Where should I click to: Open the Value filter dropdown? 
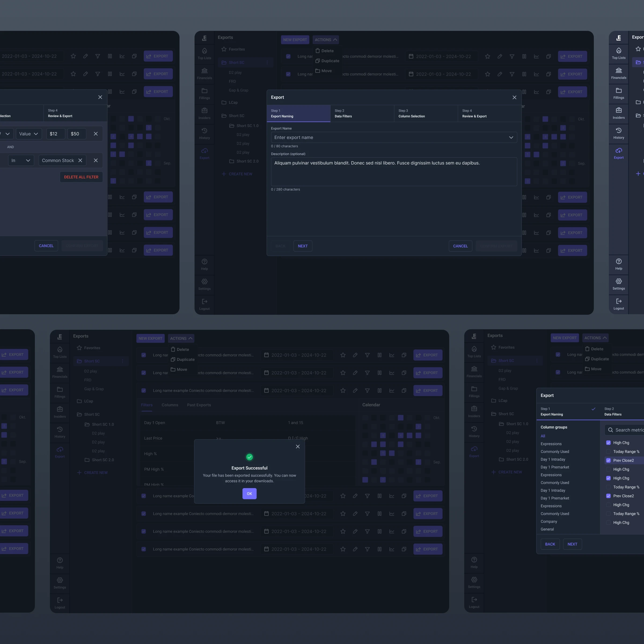(29, 134)
